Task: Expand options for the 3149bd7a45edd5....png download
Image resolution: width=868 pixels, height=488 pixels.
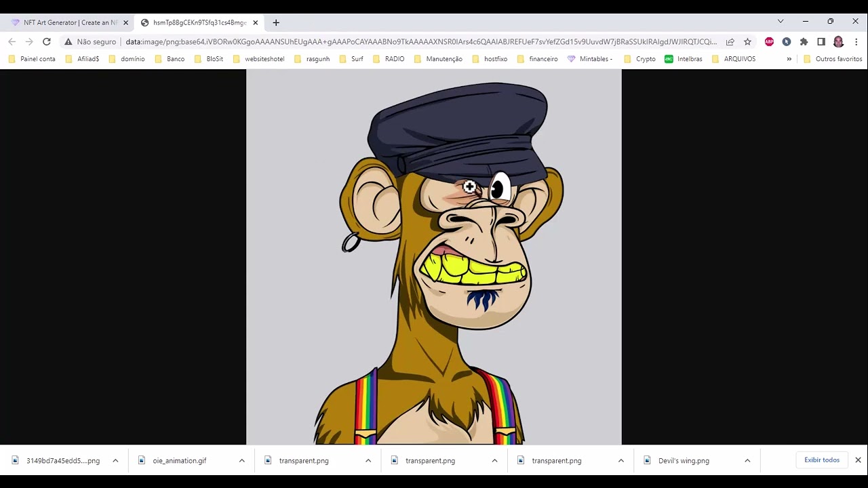Action: click(115, 461)
